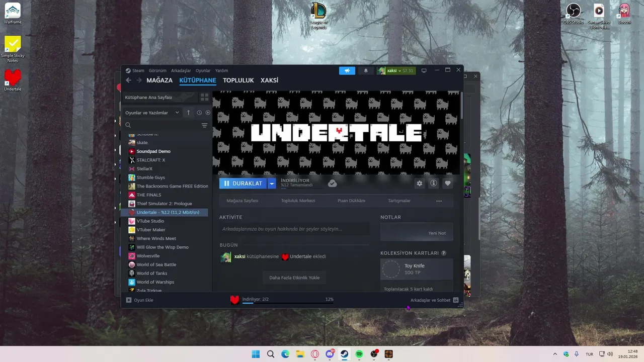Open dropdown arrow next to DURAKLAT
The height and width of the screenshot is (362, 644).
click(272, 184)
